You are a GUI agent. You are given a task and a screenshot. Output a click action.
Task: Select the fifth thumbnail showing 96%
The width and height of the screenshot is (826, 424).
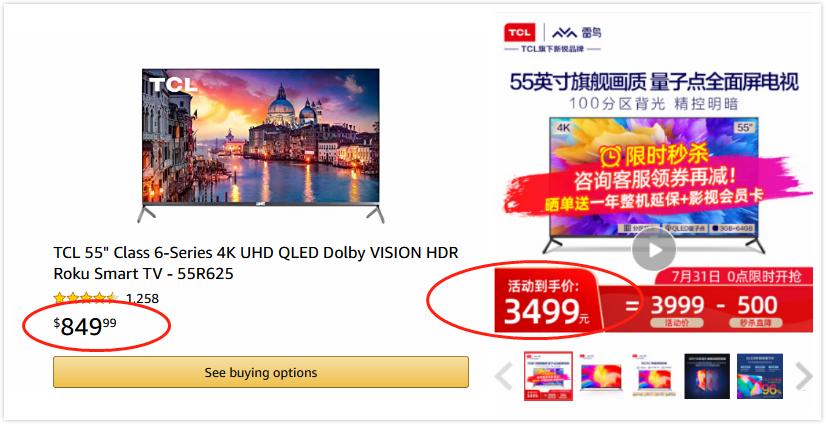tap(760, 376)
